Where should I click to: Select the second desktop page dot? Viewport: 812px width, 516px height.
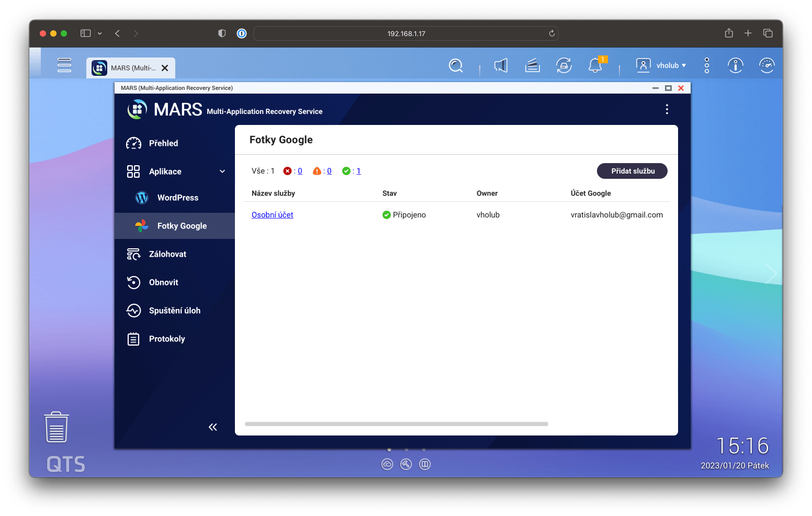click(x=407, y=450)
